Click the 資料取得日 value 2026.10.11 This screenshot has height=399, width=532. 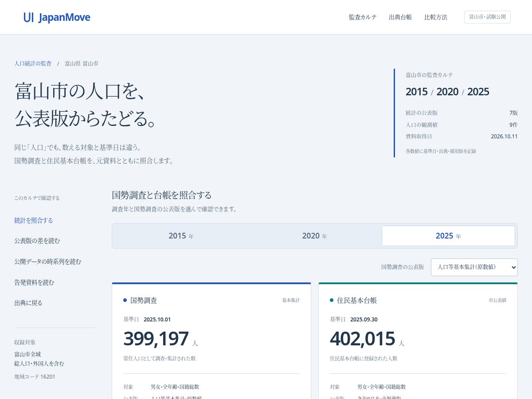click(504, 137)
